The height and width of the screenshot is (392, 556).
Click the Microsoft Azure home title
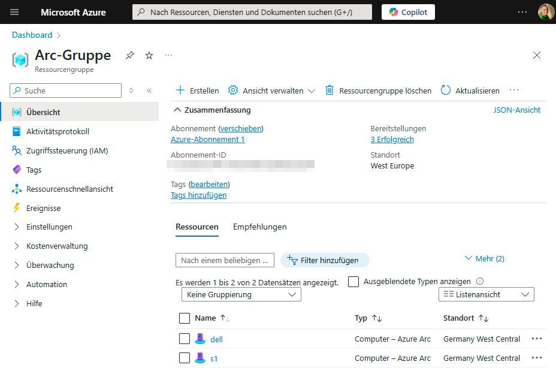[73, 13]
